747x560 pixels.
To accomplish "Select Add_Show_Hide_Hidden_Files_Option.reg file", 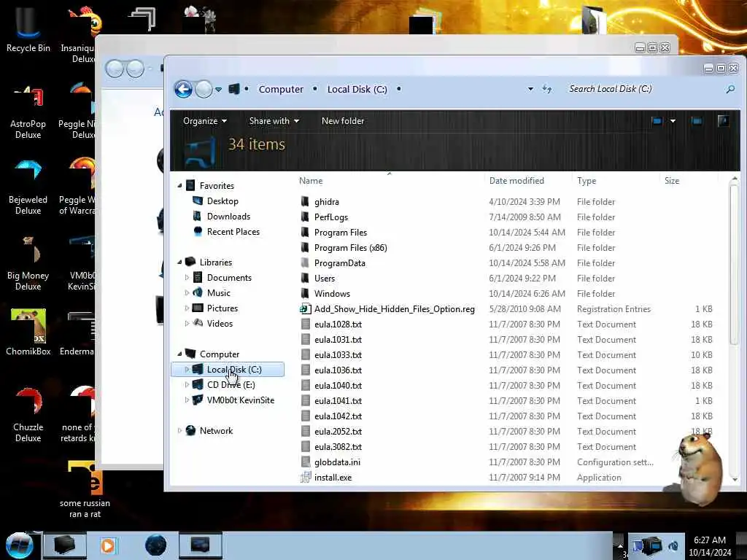I will tap(395, 309).
